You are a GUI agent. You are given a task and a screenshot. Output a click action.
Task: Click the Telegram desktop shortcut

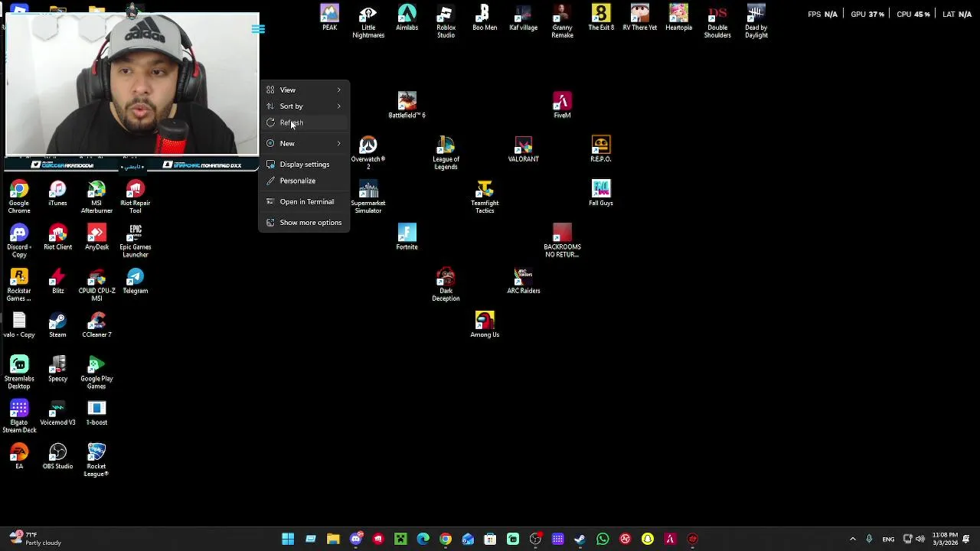(x=136, y=281)
